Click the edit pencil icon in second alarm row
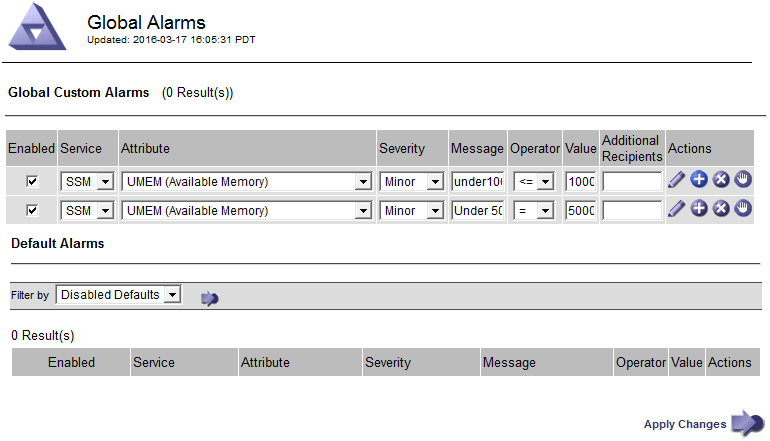 pos(677,209)
